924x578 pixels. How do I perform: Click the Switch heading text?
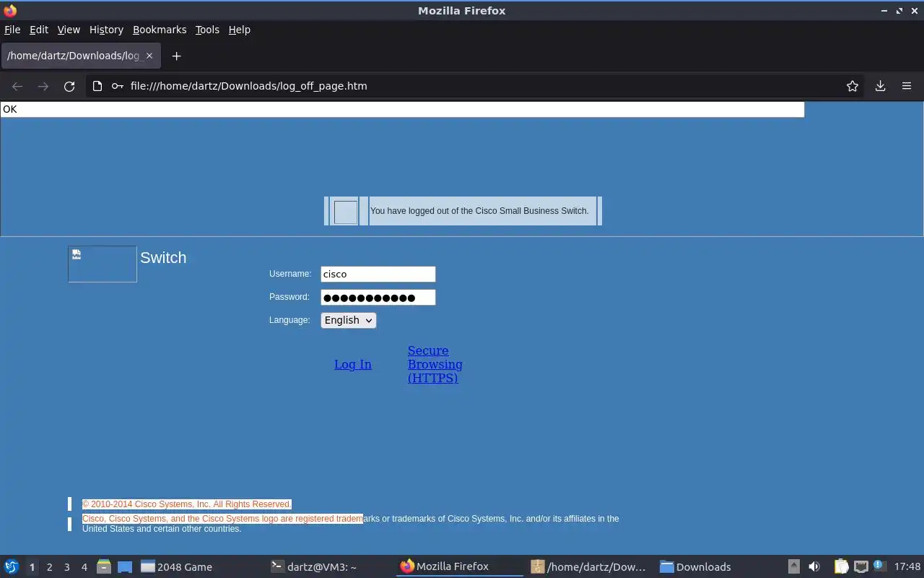163,258
